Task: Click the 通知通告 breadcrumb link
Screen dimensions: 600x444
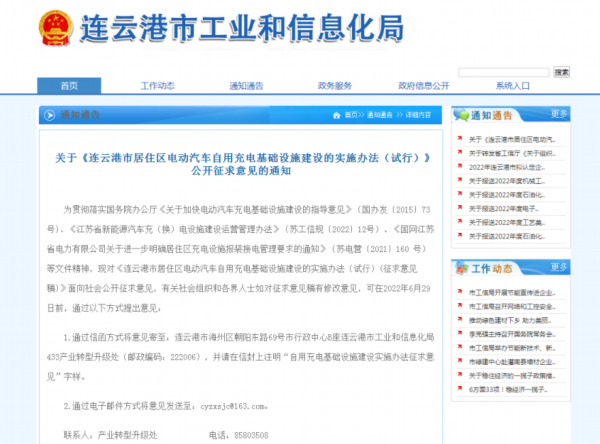Action: pyautogui.click(x=380, y=115)
